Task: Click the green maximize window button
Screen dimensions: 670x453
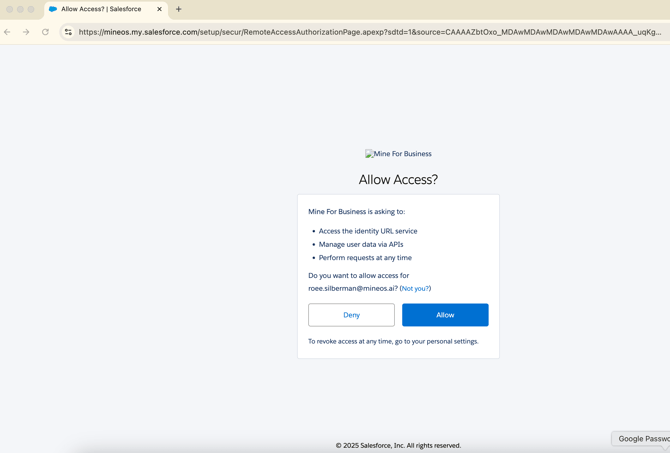Action: click(31, 9)
